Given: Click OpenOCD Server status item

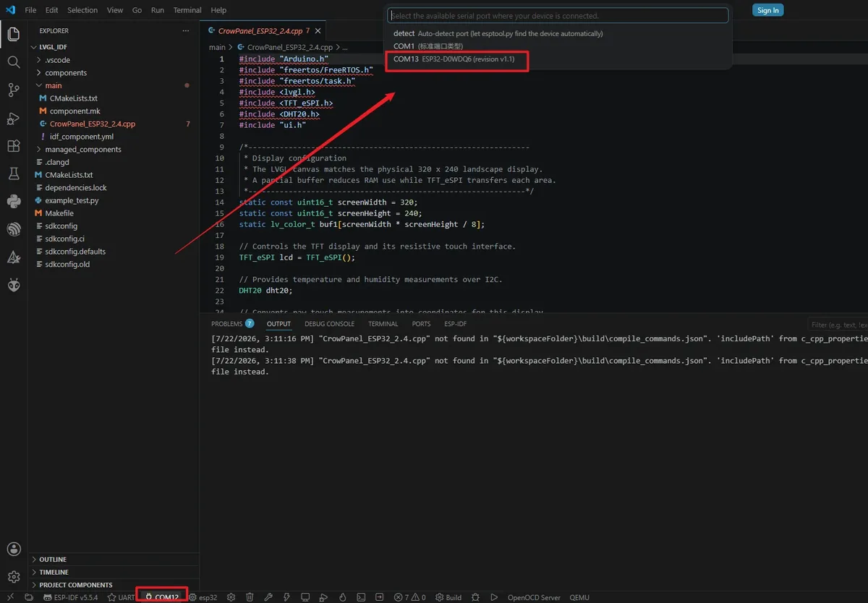Looking at the screenshot, I should 534,597.
